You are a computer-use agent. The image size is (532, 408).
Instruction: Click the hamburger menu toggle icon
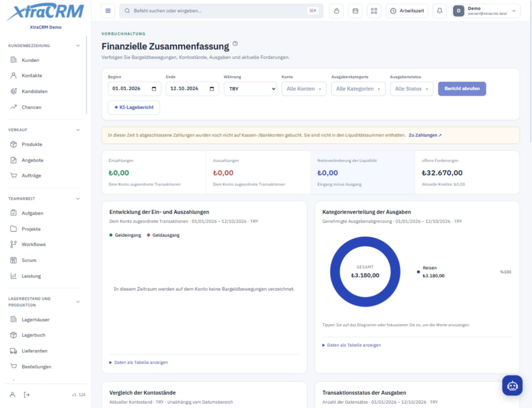click(x=108, y=11)
